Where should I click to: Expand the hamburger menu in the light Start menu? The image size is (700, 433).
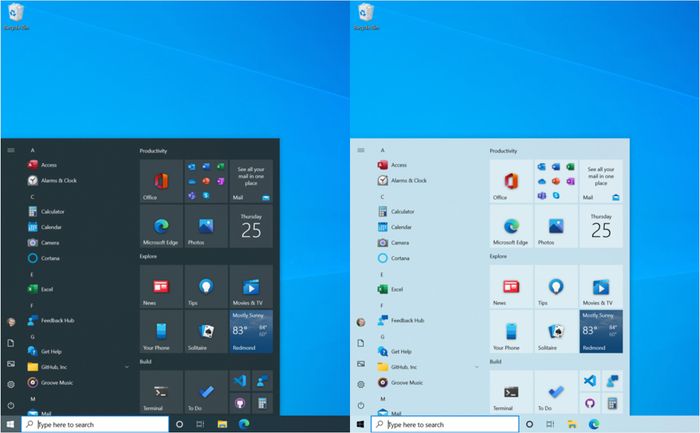coord(360,150)
